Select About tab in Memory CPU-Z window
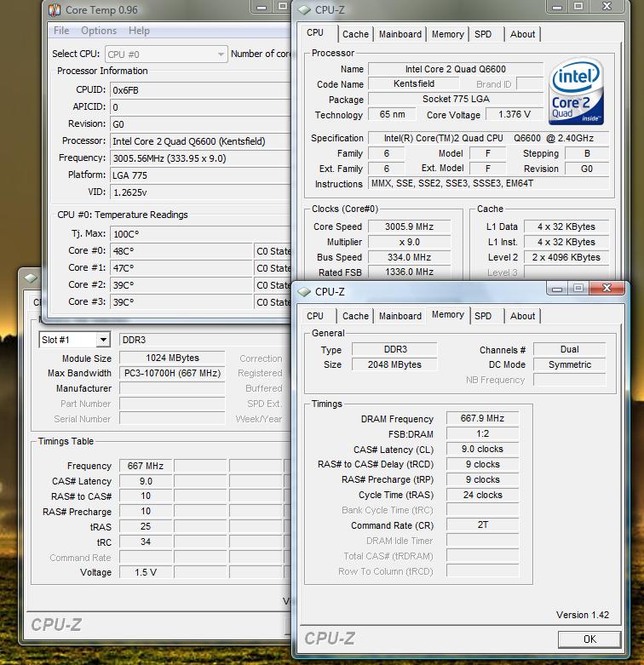 click(522, 316)
